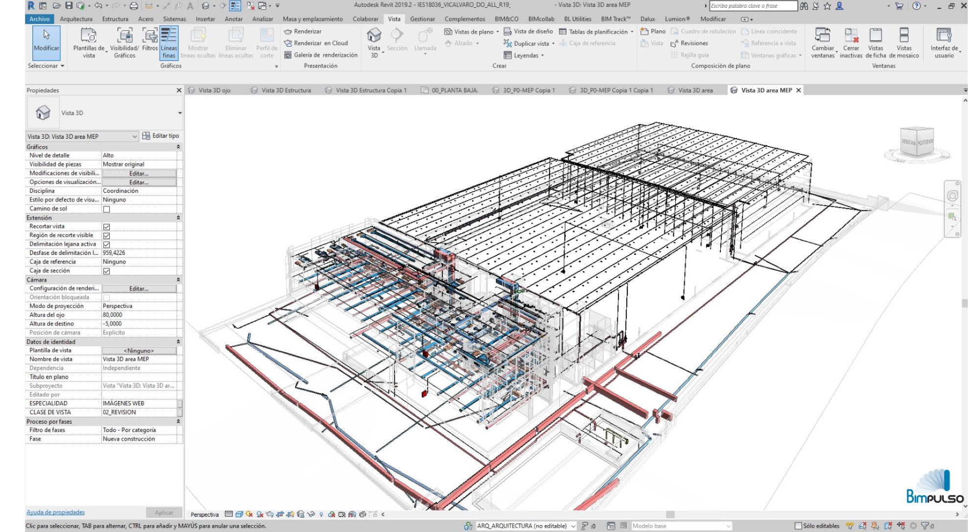Switch to Vista 3D Estructura view tab
Screen dimensions: 980x532
[x=281, y=90]
